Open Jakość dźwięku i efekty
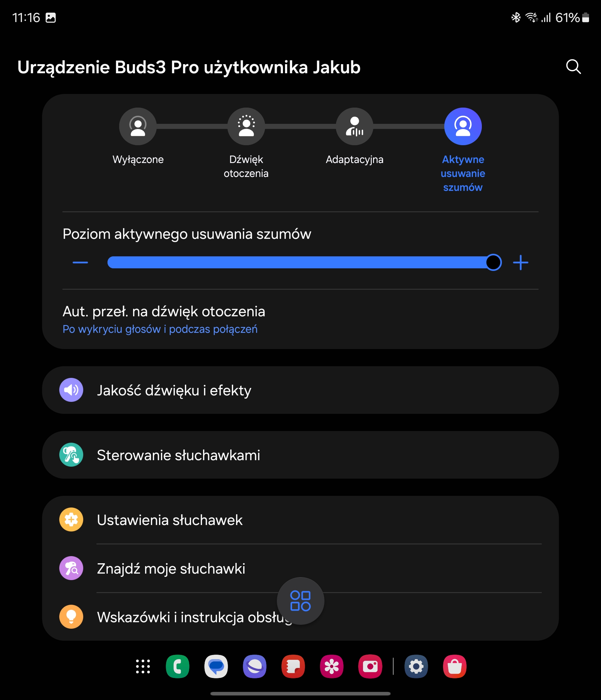Viewport: 601px width, 700px height. click(300, 390)
